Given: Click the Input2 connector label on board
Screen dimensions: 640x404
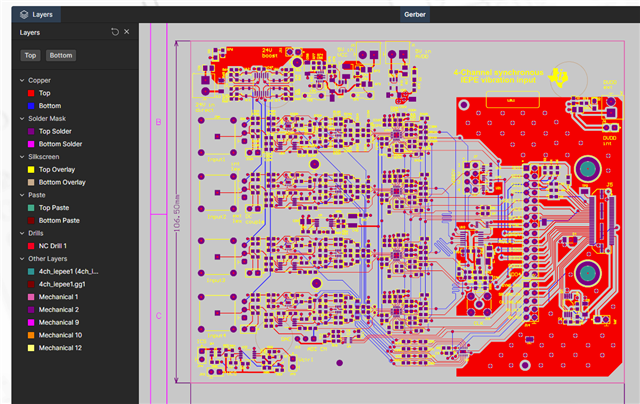Looking at the screenshot, I should point(216,217).
